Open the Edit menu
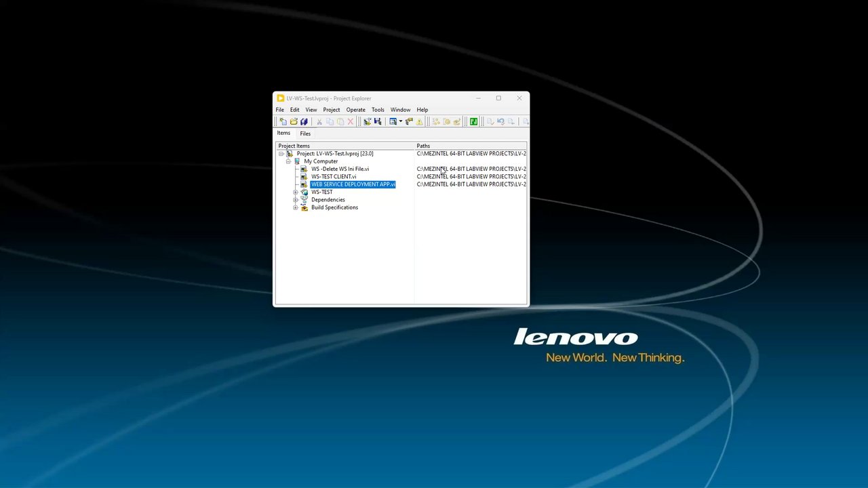 click(294, 110)
